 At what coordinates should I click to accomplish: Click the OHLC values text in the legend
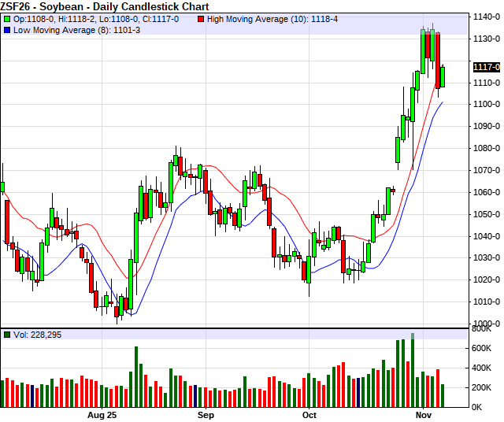(x=101, y=18)
